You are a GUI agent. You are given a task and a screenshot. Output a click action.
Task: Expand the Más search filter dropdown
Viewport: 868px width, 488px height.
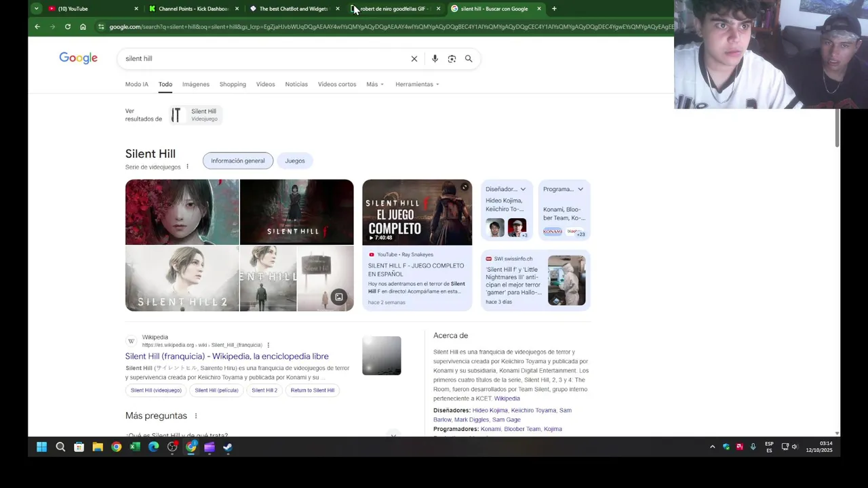375,84
